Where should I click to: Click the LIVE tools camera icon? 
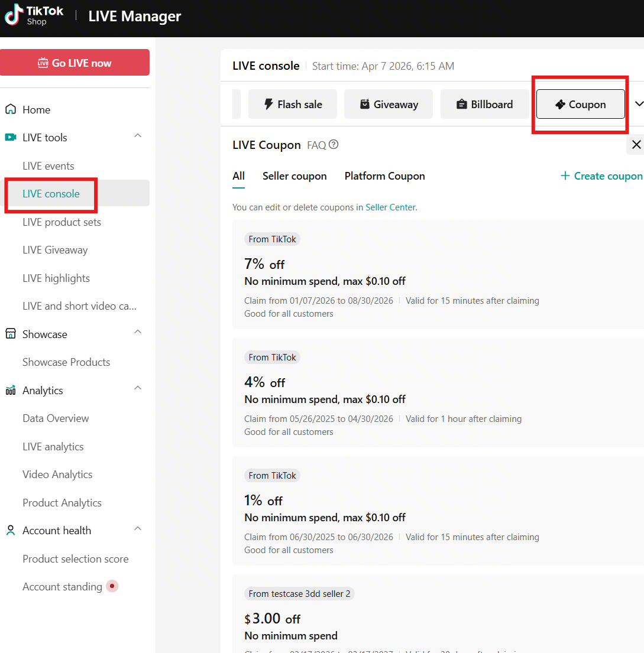coord(11,138)
